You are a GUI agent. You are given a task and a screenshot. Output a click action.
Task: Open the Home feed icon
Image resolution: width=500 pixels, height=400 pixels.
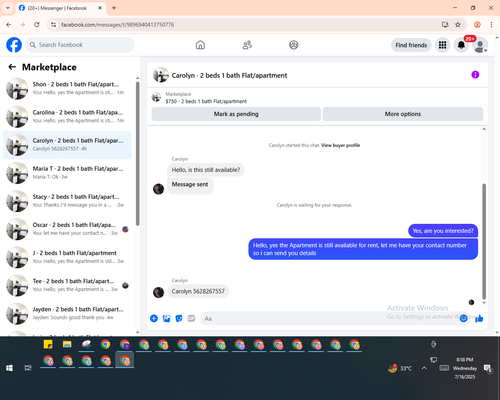point(200,45)
